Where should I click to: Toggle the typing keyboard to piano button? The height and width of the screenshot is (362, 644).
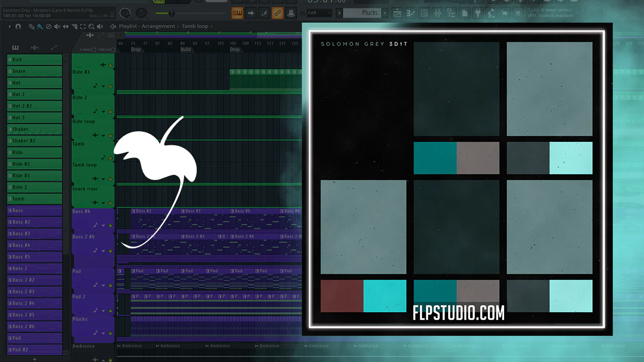click(236, 13)
